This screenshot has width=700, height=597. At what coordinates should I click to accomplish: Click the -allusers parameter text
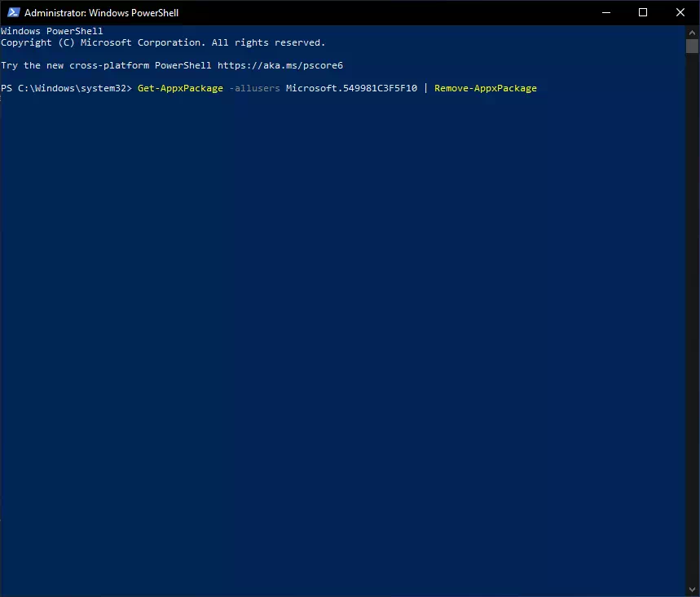click(254, 88)
